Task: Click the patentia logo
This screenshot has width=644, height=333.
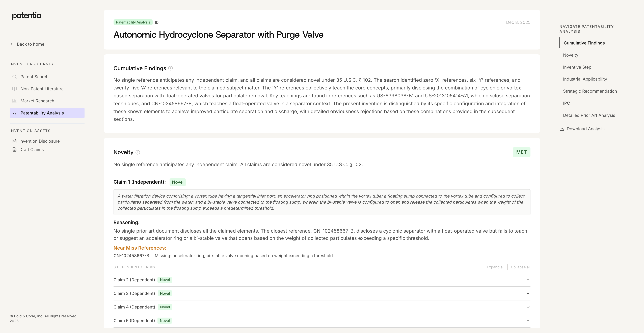Action: point(26,15)
